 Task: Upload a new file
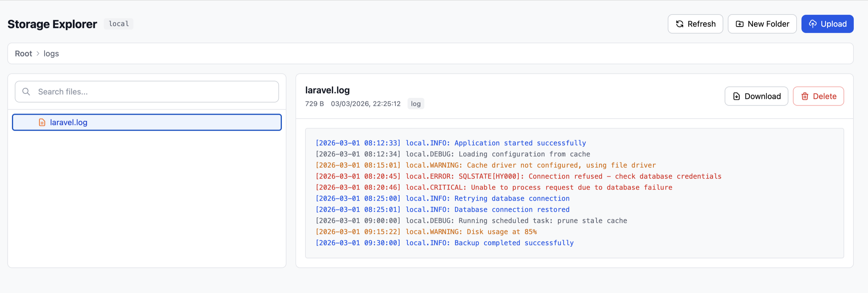click(827, 24)
